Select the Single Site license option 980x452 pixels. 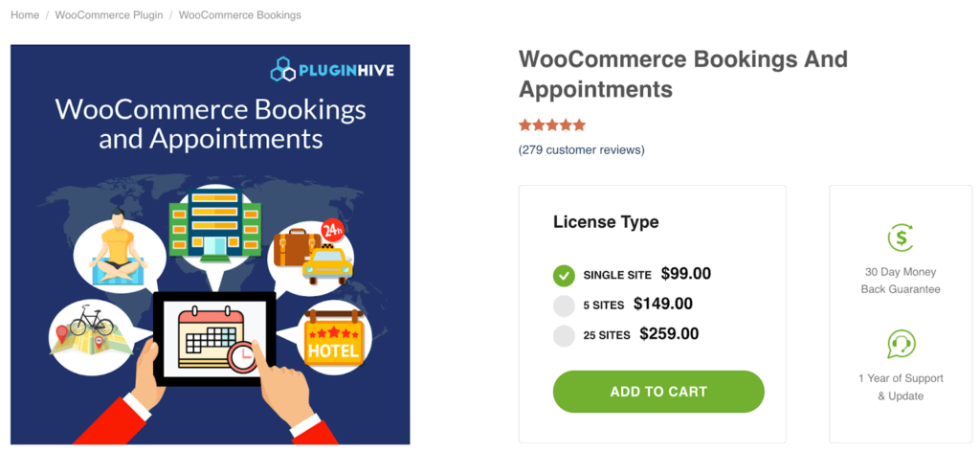tap(564, 275)
